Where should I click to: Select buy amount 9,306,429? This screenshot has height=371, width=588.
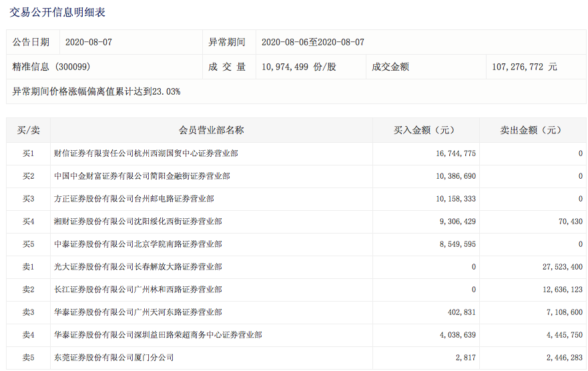[x=457, y=222]
